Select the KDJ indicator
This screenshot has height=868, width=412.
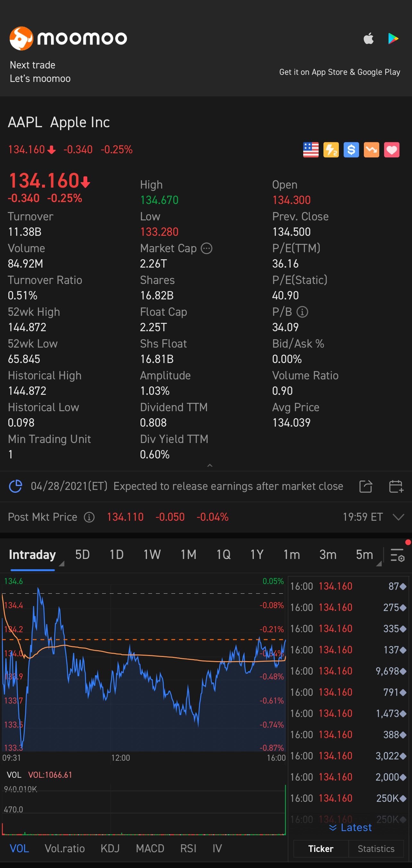tap(110, 848)
